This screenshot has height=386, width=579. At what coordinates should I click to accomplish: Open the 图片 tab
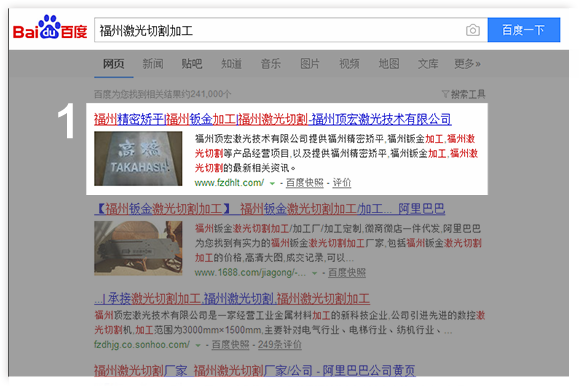tap(310, 64)
